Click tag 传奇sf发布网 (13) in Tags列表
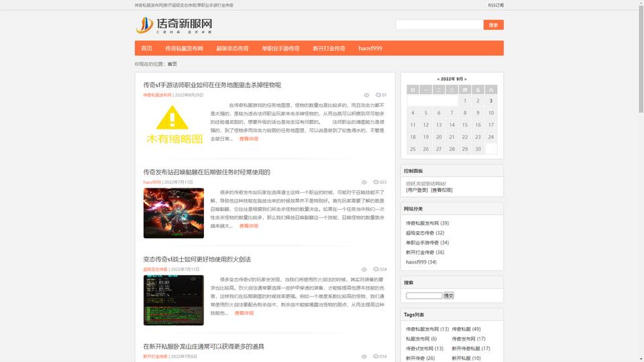 pyautogui.click(x=425, y=349)
